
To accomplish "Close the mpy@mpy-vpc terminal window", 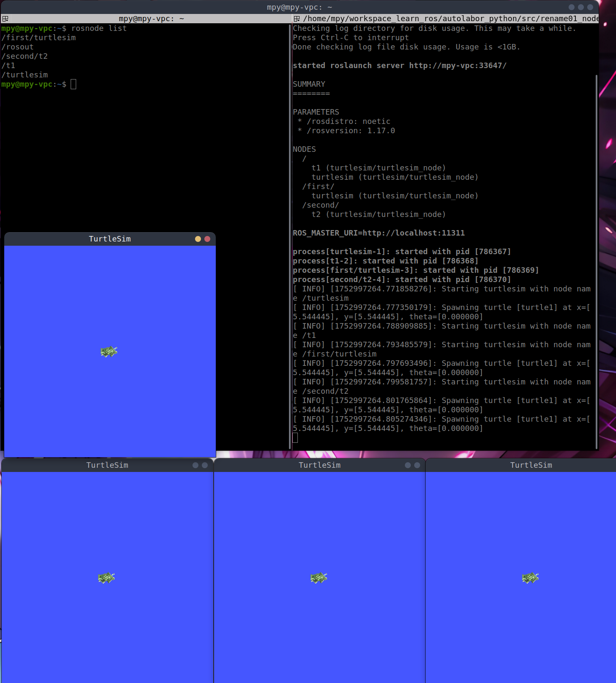I will [x=590, y=7].
